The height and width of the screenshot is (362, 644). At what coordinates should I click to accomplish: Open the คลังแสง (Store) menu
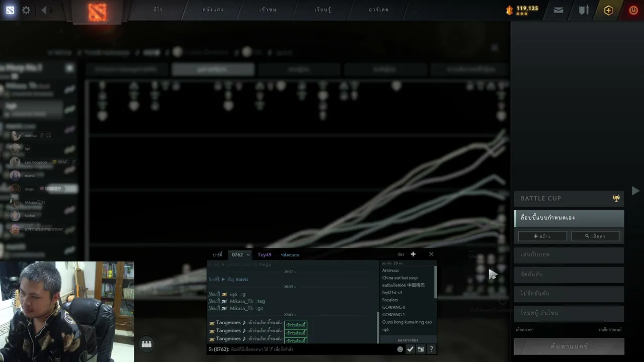point(213,10)
